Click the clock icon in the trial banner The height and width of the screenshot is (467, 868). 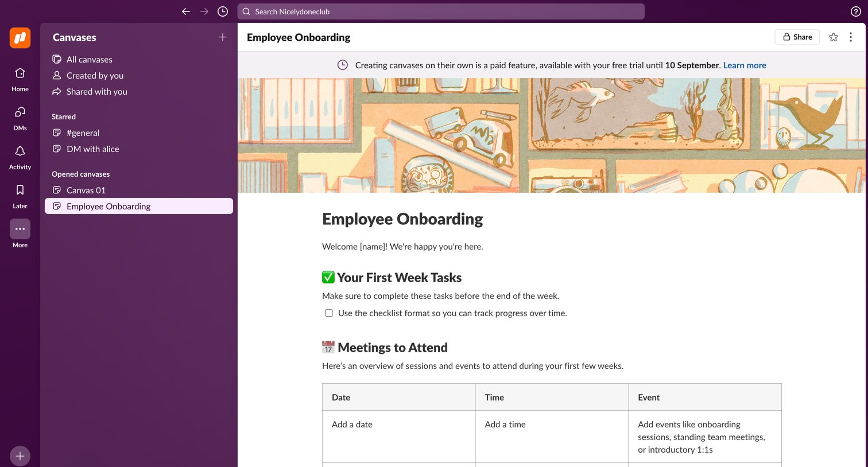point(343,65)
